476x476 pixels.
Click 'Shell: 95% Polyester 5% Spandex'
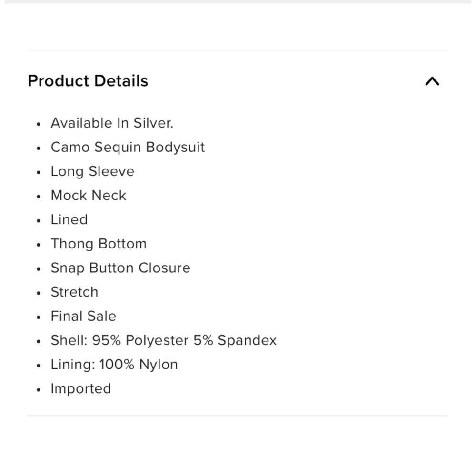tap(164, 340)
